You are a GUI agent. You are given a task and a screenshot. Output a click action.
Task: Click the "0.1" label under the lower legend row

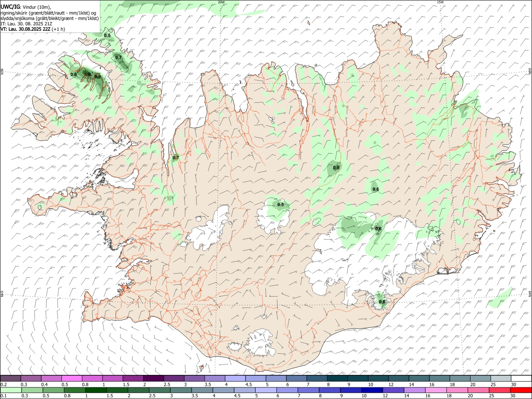click(4, 396)
